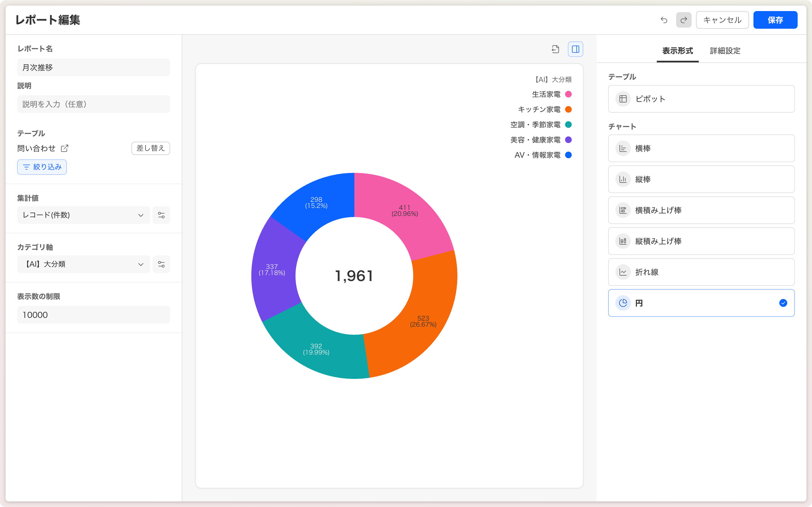Open external link icon next to 問い合わせ
Viewport: 812px width, 507px height.
64,148
